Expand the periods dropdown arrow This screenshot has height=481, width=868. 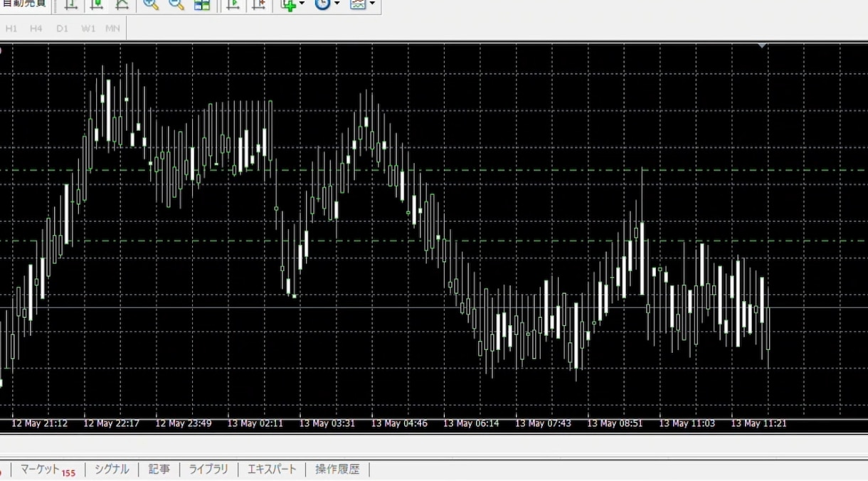337,4
